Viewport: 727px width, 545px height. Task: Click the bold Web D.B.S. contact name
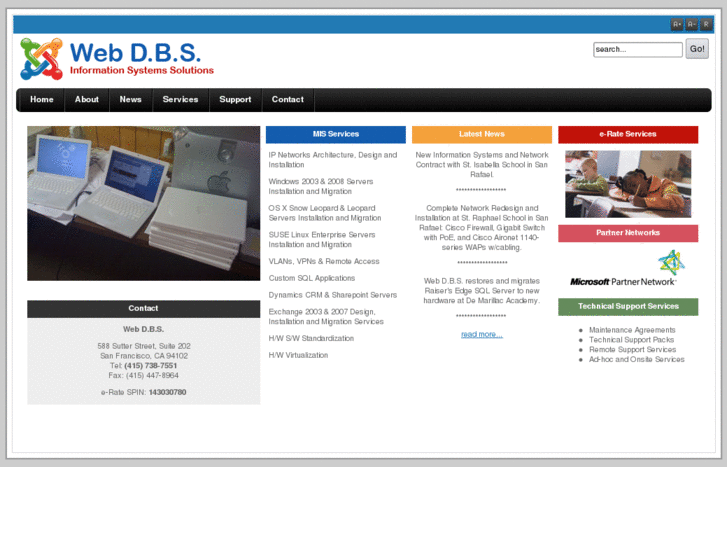(x=144, y=329)
